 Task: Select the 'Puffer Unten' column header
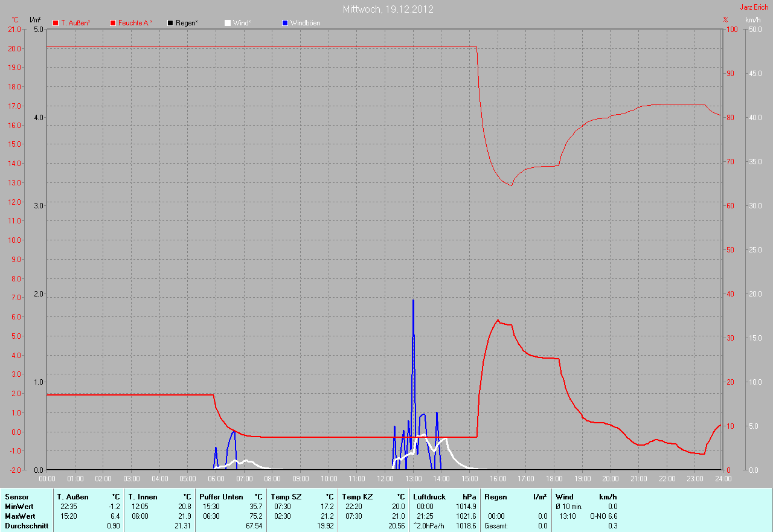click(x=221, y=497)
